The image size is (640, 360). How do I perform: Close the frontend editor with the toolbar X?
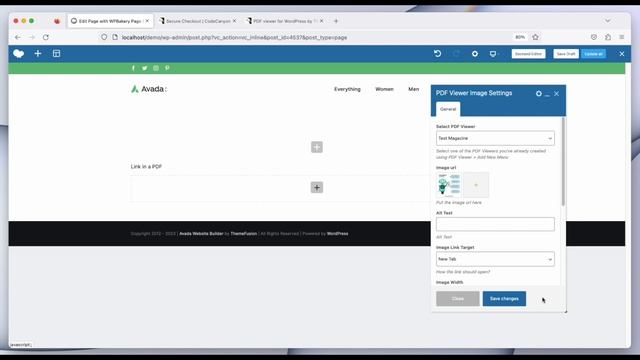(622, 54)
